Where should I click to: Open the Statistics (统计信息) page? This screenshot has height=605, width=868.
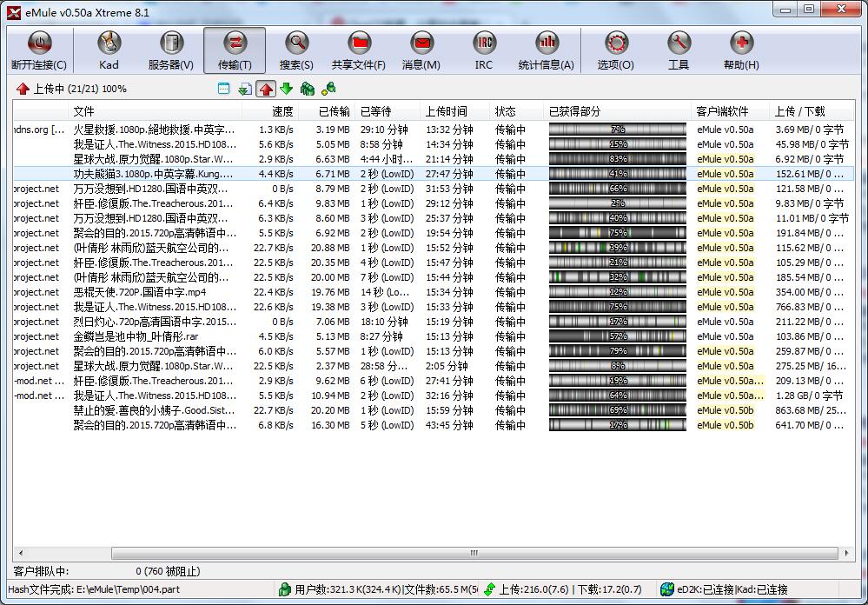(x=547, y=50)
